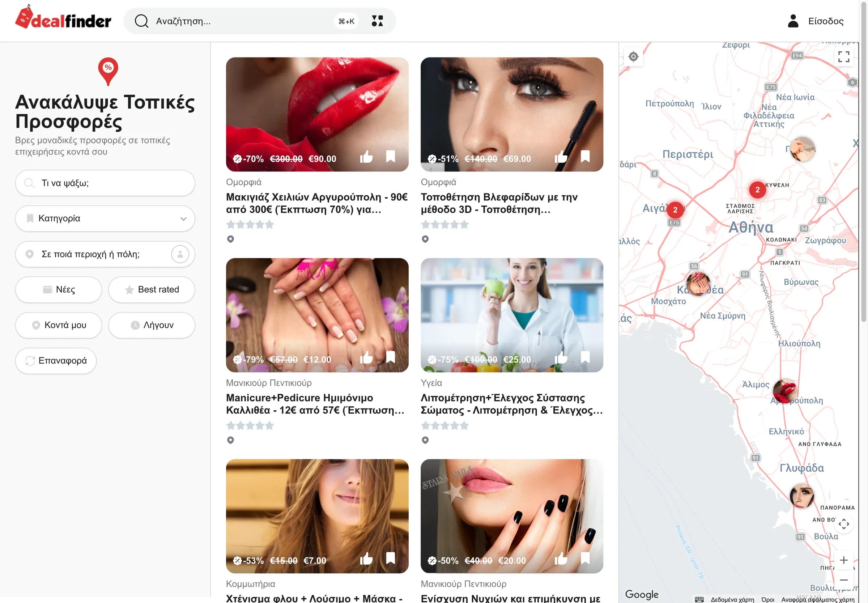Open the map camera controls button
Viewport: 868px width, 603px height.
click(x=843, y=524)
